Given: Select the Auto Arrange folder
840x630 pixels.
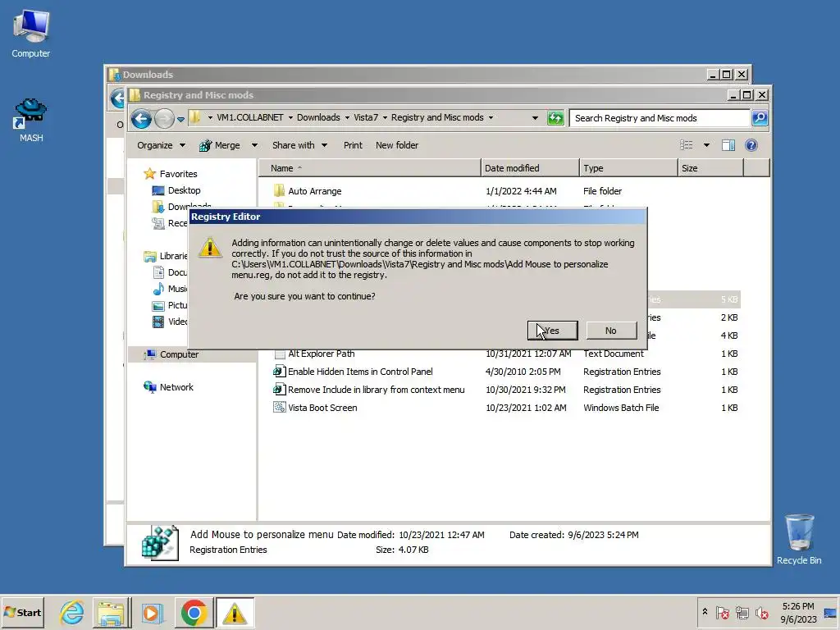Looking at the screenshot, I should click(x=314, y=191).
